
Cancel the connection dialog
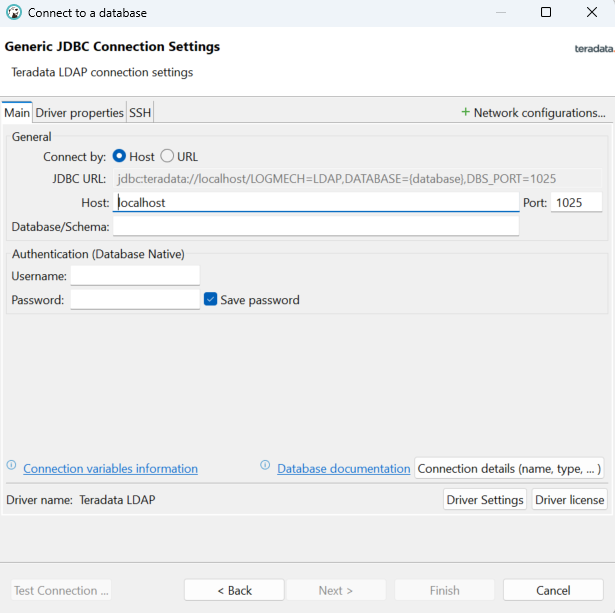pos(553,590)
